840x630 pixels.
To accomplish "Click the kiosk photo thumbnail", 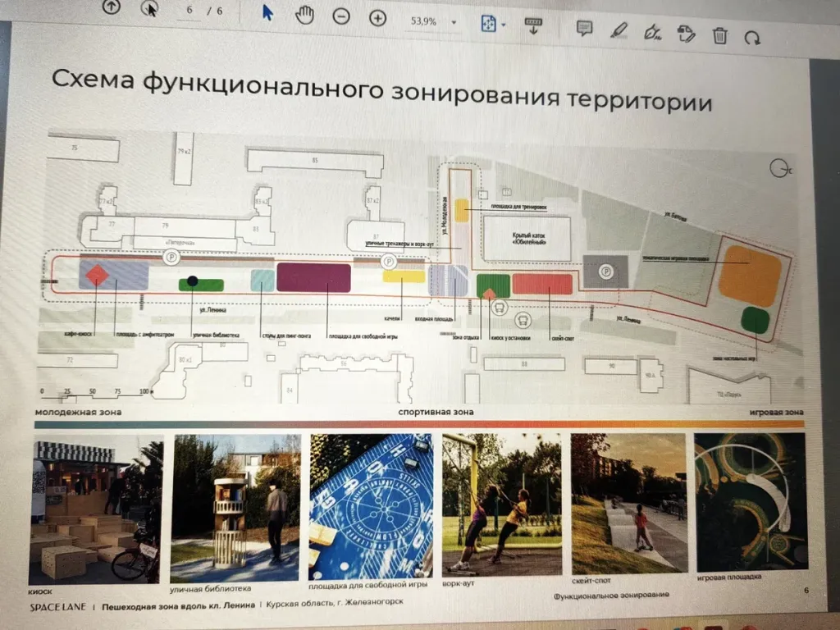I will click(97, 508).
